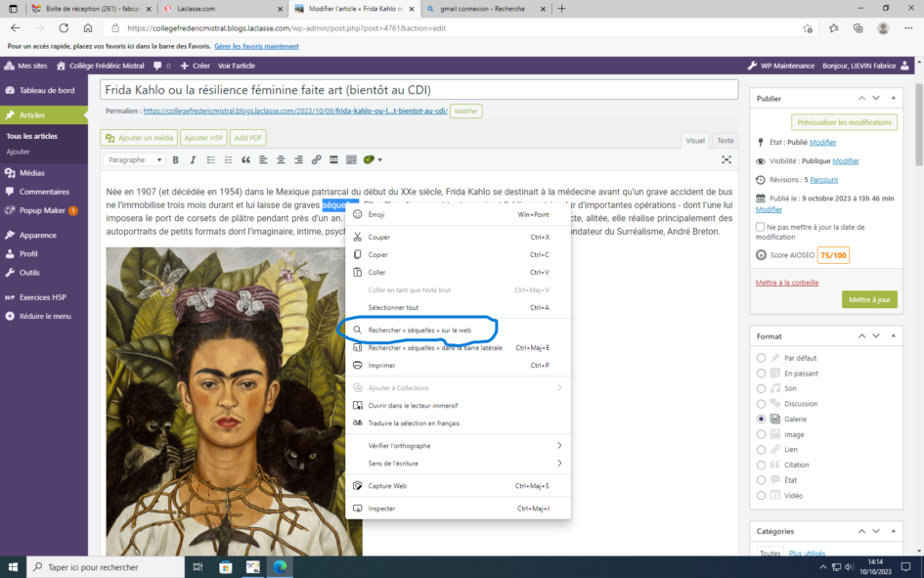The width and height of the screenshot is (924, 578).
Task: Move the Publier panel down
Action: [x=876, y=99]
